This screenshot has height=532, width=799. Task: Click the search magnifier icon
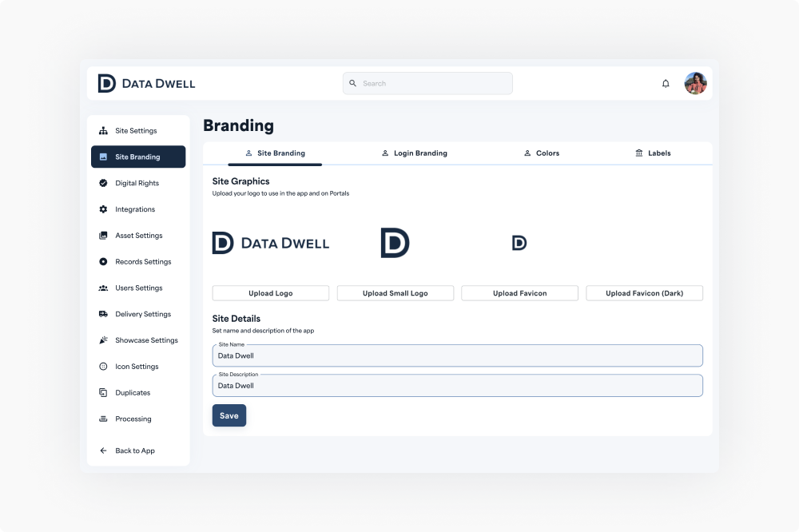[352, 83]
